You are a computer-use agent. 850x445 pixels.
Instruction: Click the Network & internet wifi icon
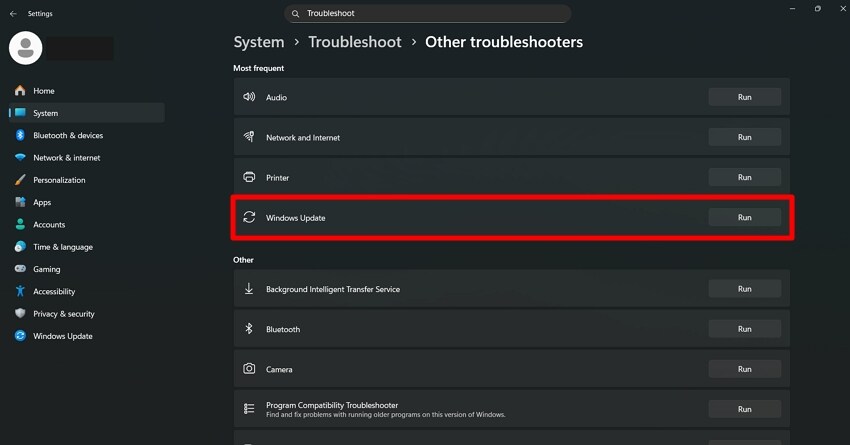coord(20,157)
